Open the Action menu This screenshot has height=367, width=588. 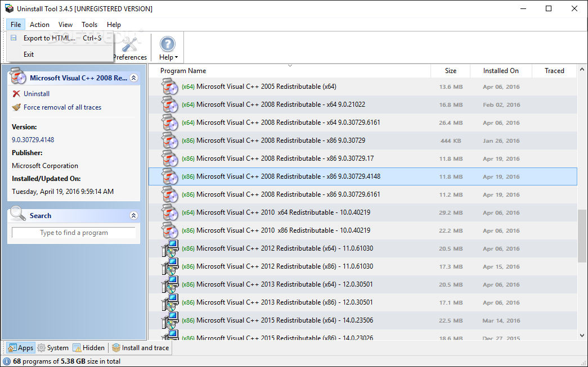click(x=39, y=24)
